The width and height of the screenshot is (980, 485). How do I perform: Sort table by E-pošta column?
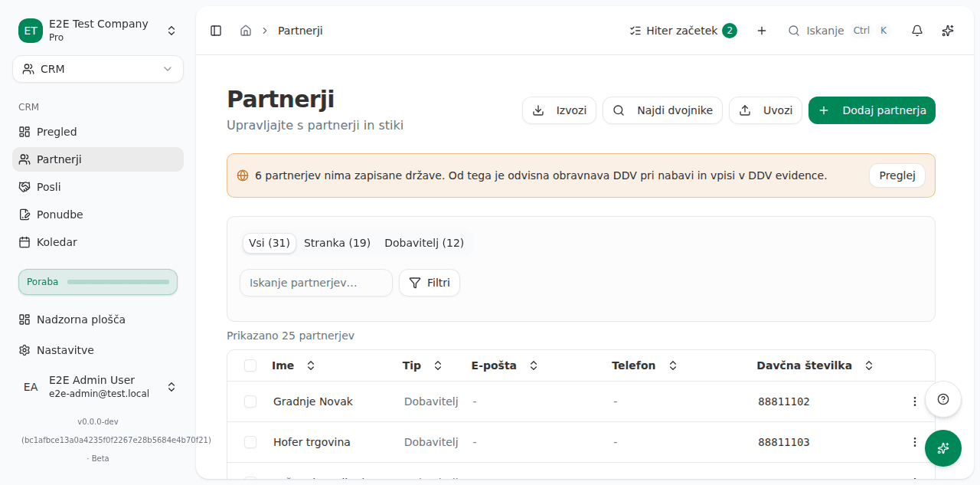[505, 365]
